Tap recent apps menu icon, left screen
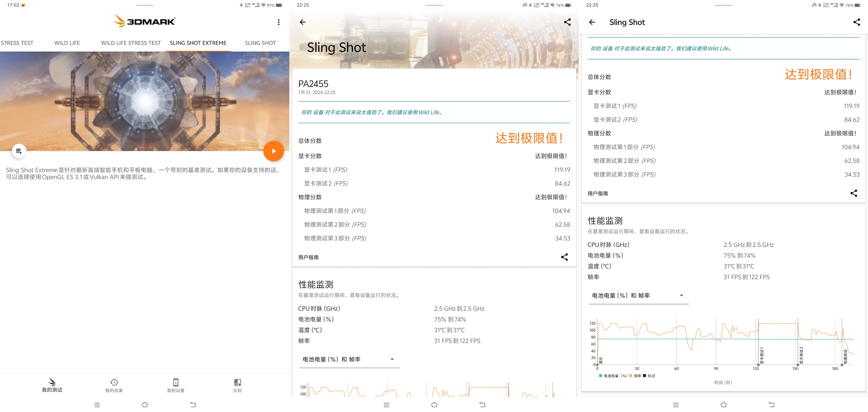 point(97,405)
